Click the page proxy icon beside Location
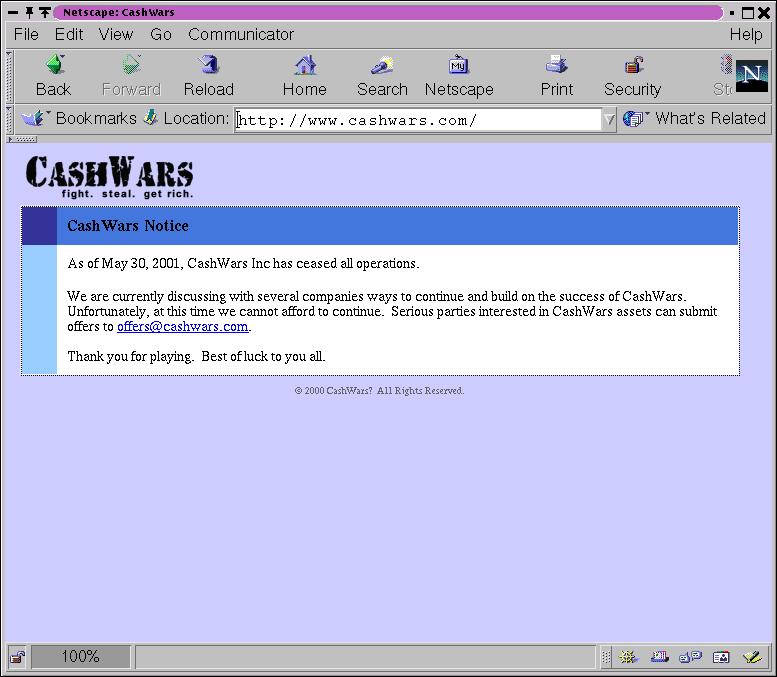Image resolution: width=777 pixels, height=677 pixels. tap(151, 118)
